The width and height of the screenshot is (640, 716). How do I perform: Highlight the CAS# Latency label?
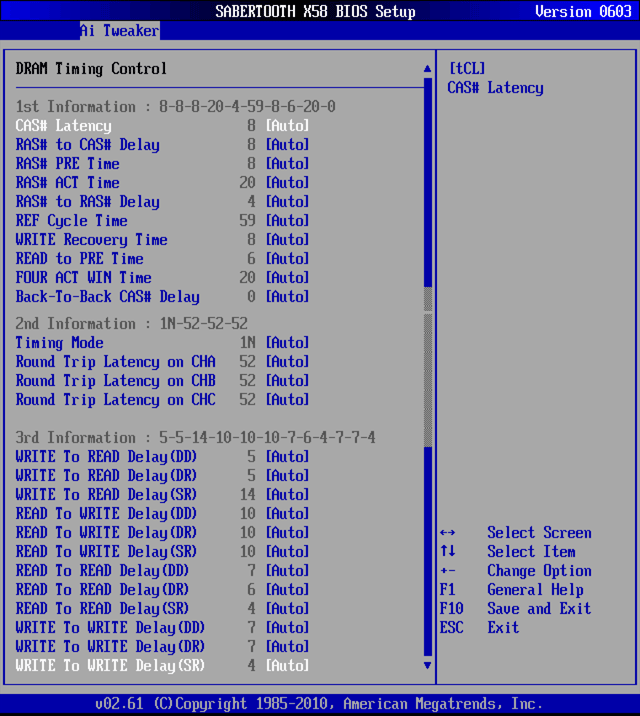point(63,126)
